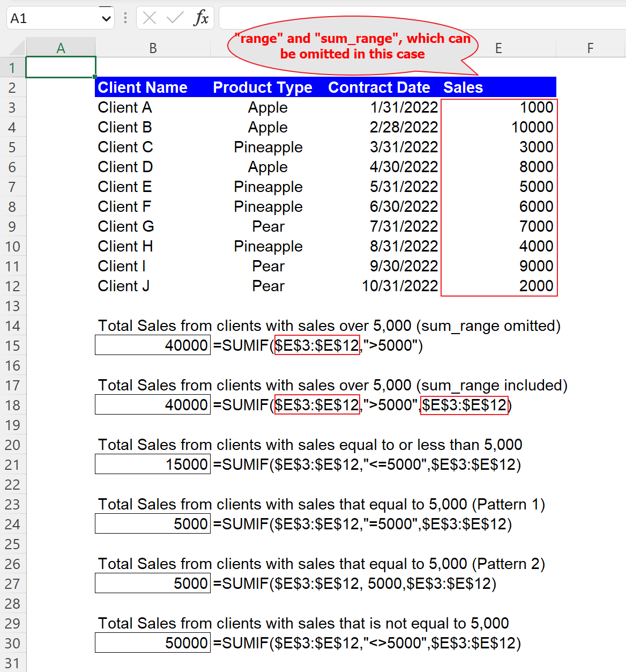Select column E header
The width and height of the screenshot is (626, 672).
point(498,47)
